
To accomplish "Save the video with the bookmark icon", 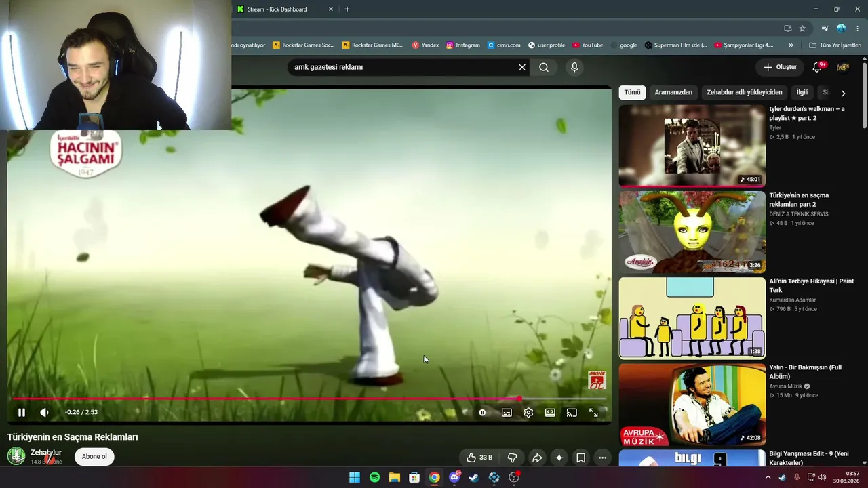I will point(580,457).
